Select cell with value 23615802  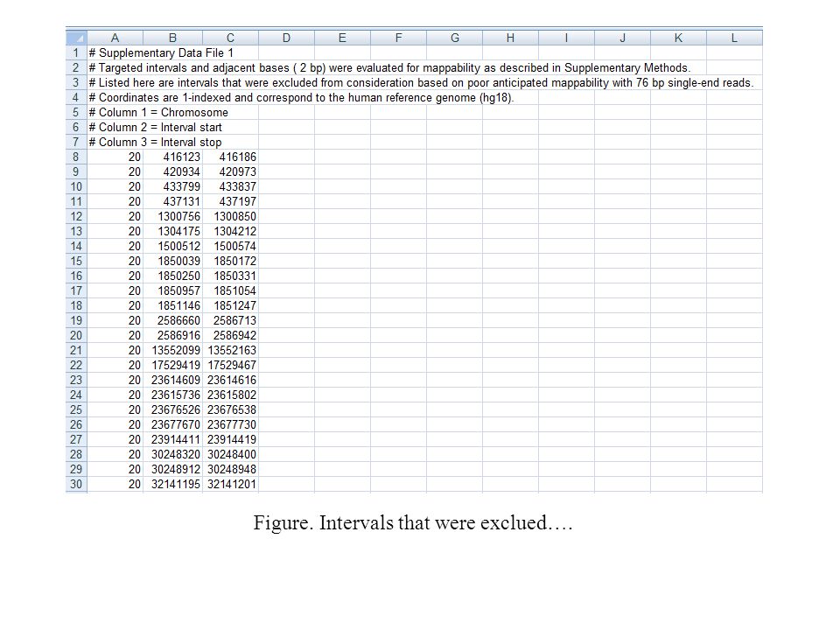(x=230, y=395)
